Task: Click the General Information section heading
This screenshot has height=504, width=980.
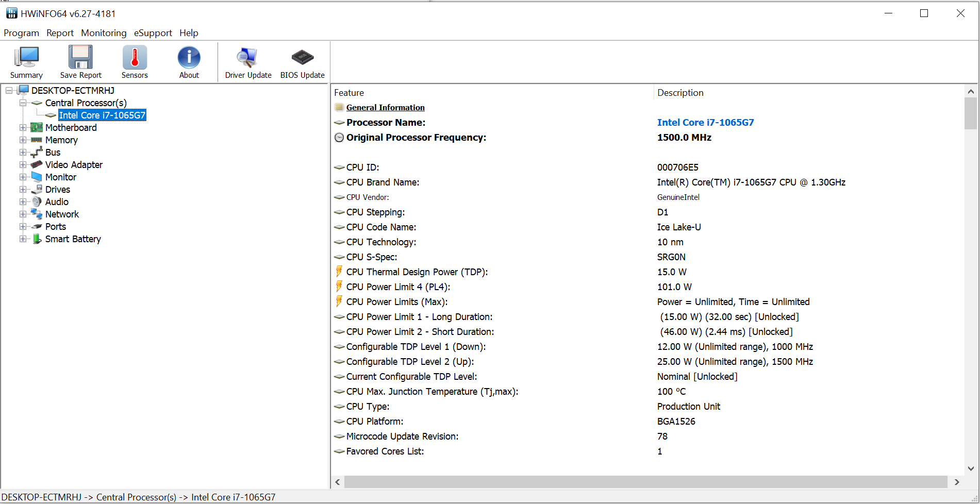Action: pyautogui.click(x=385, y=108)
